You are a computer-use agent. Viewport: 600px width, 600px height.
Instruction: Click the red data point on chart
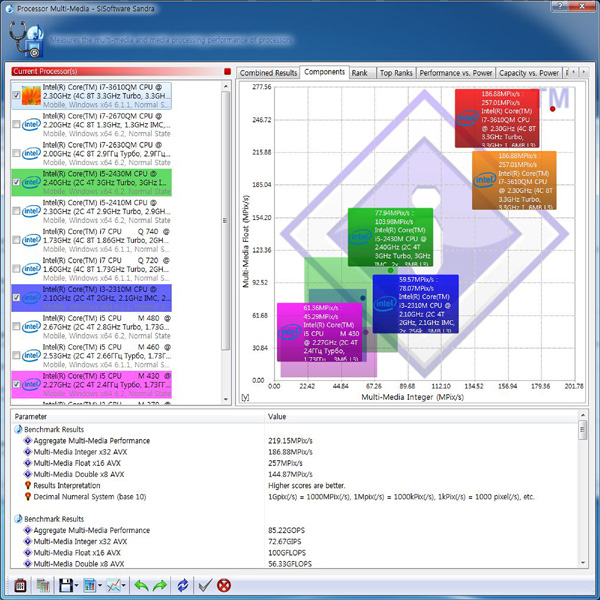(553, 109)
